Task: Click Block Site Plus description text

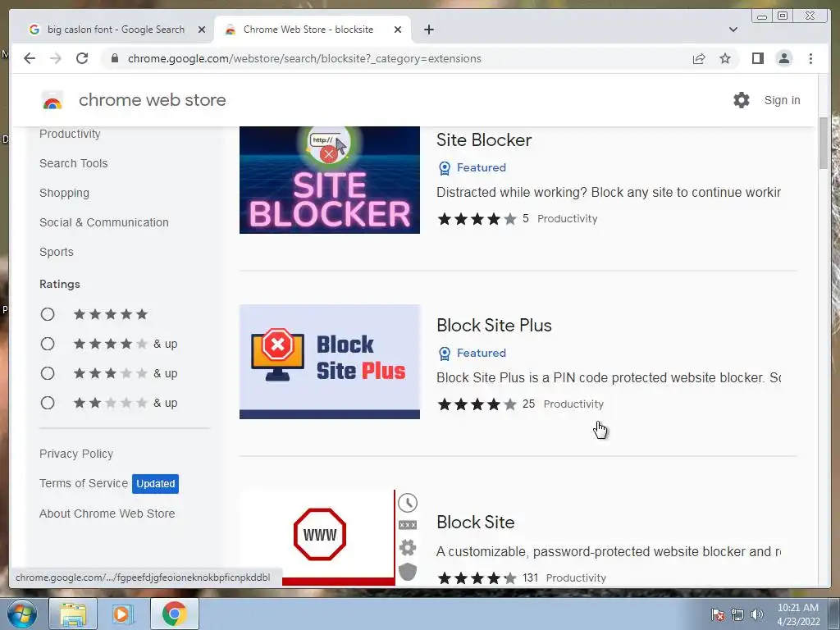Action: click(x=609, y=377)
